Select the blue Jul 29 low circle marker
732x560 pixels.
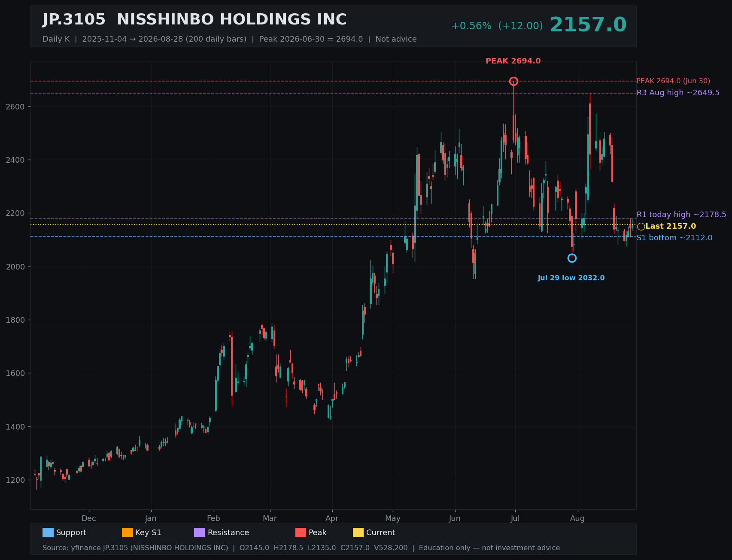coord(572,258)
